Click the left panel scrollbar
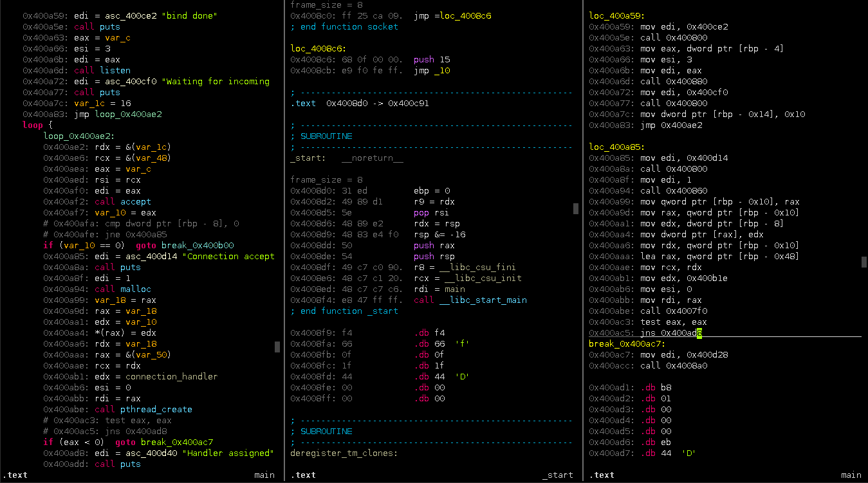868x483 pixels. pyautogui.click(x=277, y=347)
